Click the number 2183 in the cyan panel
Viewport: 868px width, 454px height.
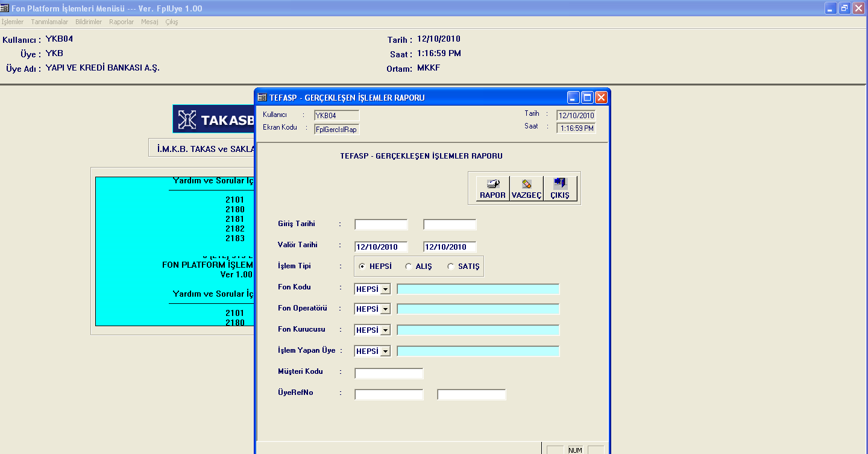(x=235, y=238)
